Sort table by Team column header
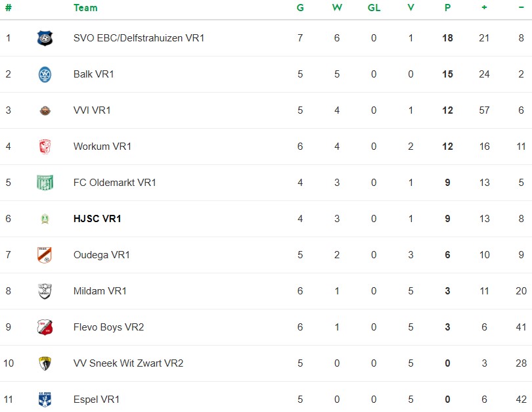532x412 pixels. 85,8
